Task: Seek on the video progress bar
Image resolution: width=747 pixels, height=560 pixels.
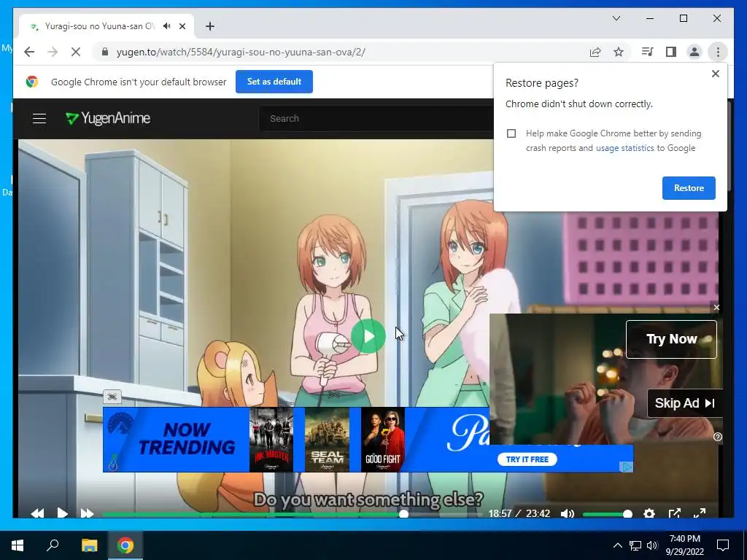Action: [293, 514]
